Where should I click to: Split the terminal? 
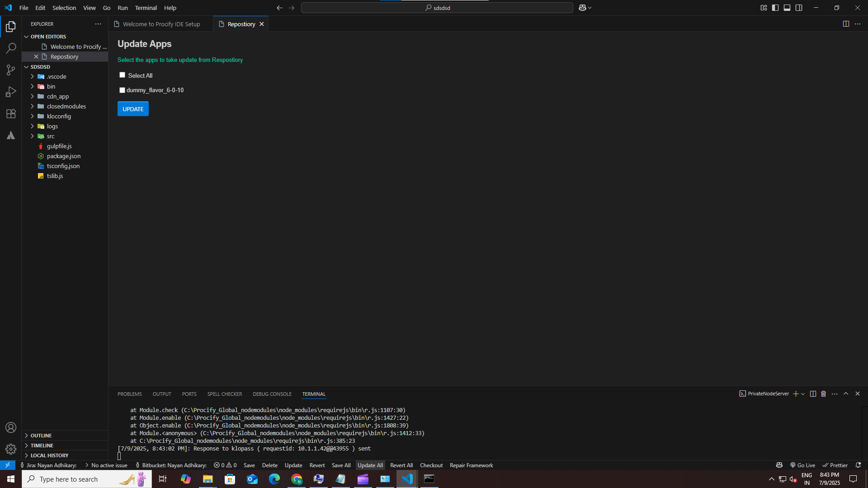[813, 394]
